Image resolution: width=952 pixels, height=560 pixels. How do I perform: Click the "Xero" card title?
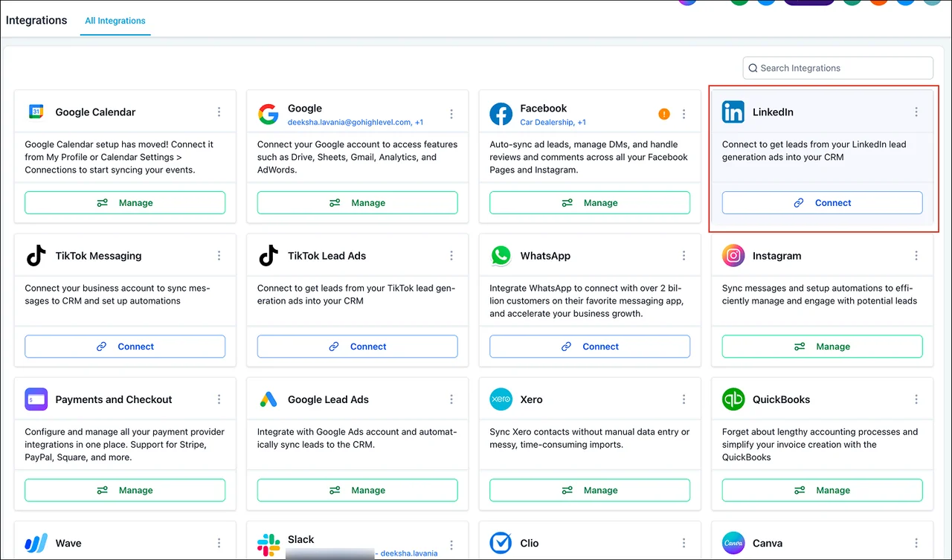click(531, 399)
